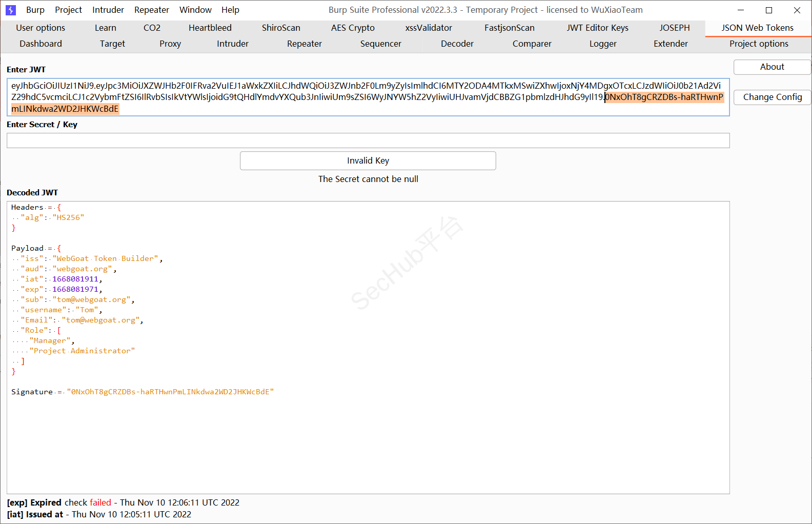Screen dimensions: 812x524
Task: Click inside the Enter JWT text area
Action: (368, 97)
